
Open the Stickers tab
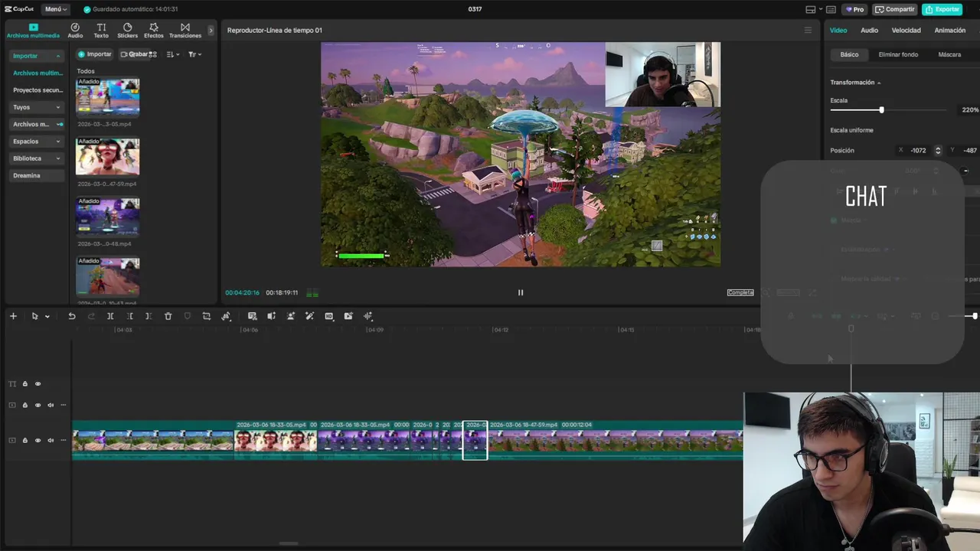pyautogui.click(x=127, y=31)
